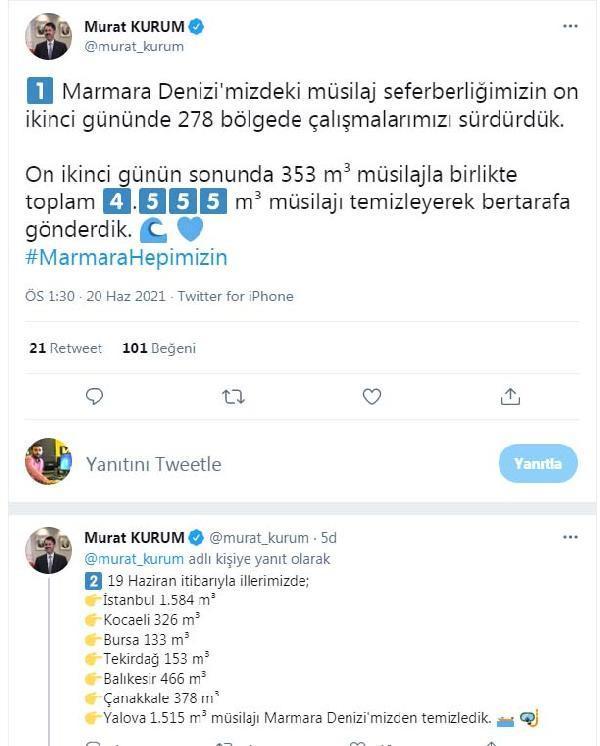This screenshot has height=746, width=600.
Task: Open the #MarmaraHepimizin hashtag
Action: pyautogui.click(x=126, y=258)
